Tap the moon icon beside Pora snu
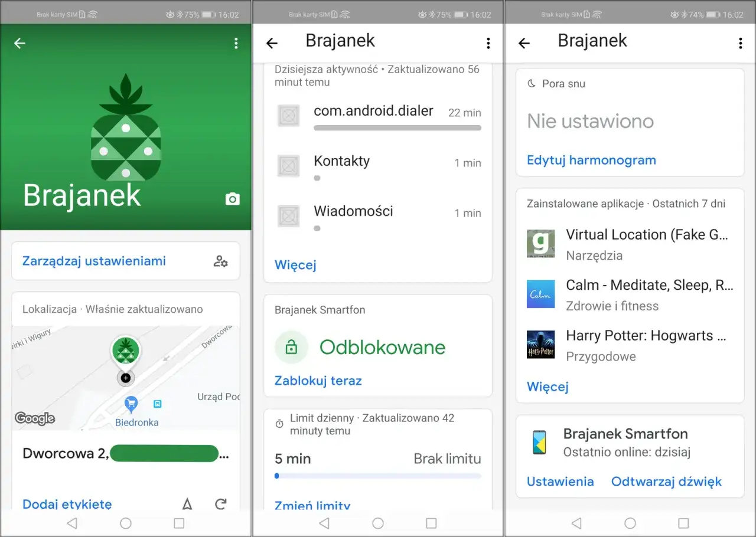 tap(532, 84)
